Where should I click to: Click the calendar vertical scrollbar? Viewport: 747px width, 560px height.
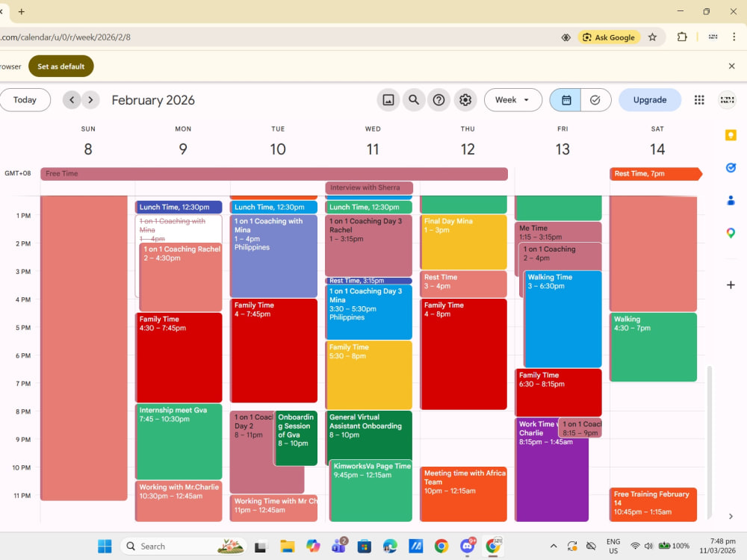tap(710, 443)
